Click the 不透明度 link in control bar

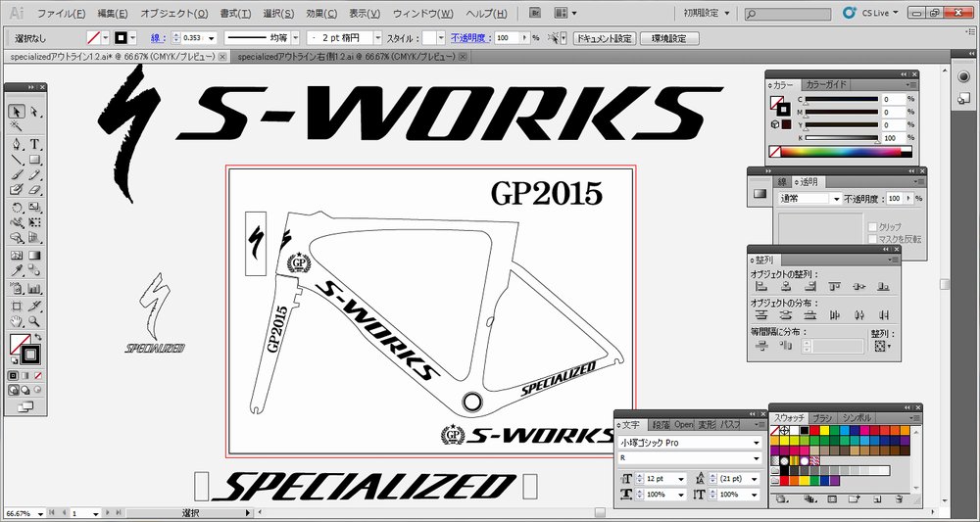[470, 38]
